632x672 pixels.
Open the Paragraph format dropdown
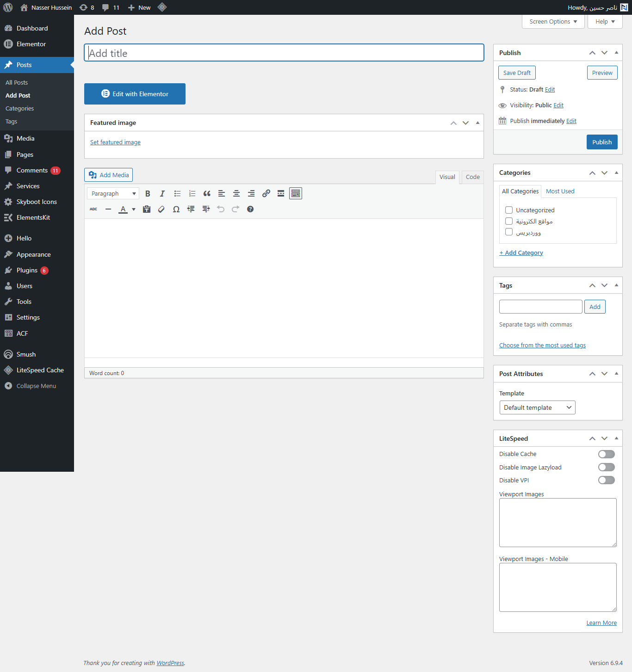click(x=113, y=193)
